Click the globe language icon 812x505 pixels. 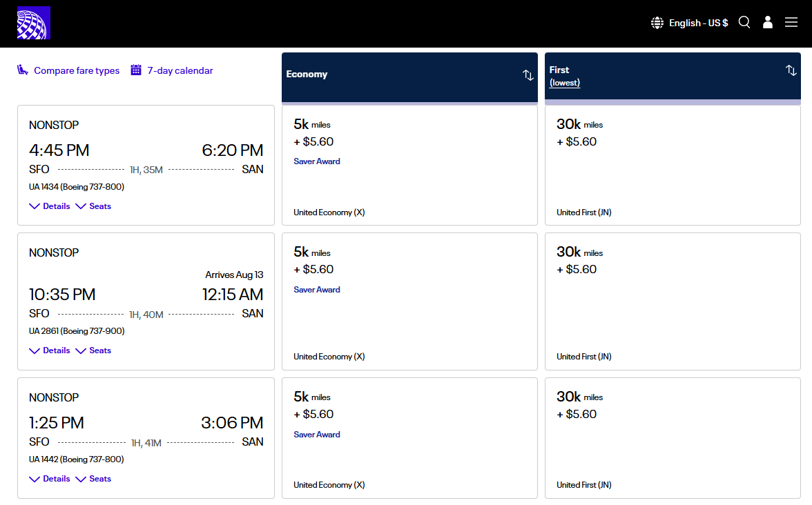click(x=657, y=23)
